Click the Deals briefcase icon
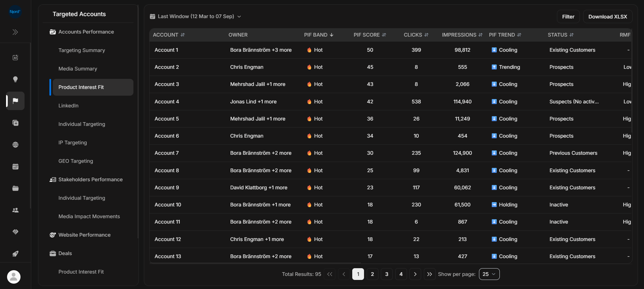The width and height of the screenshot is (644, 289). click(53, 253)
